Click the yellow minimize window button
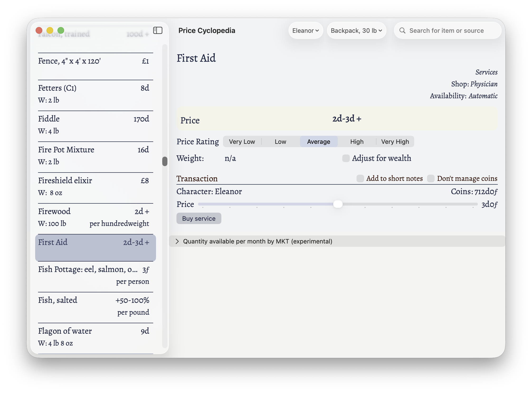532x393 pixels. (50, 30)
